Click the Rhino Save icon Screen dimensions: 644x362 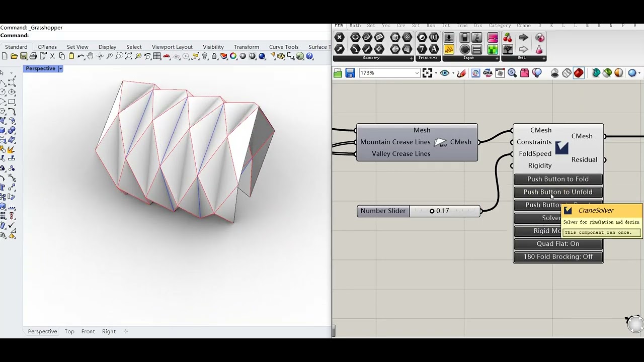point(24,56)
